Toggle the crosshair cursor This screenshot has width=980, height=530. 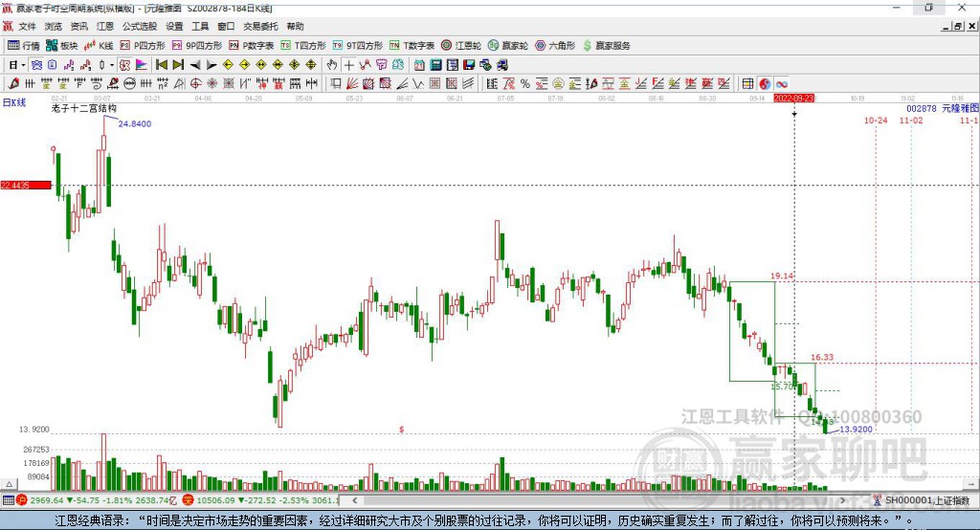[x=348, y=65]
